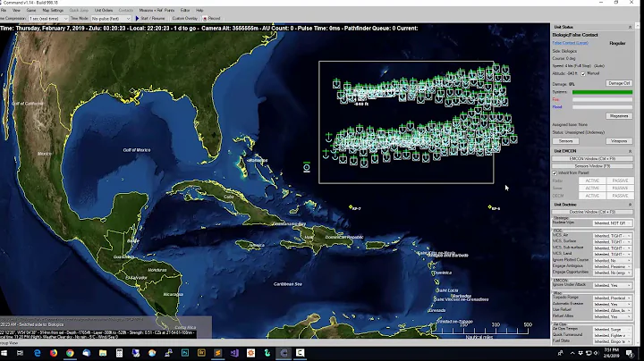
Task: Click the Fire damage bar
Action: [x=603, y=100]
